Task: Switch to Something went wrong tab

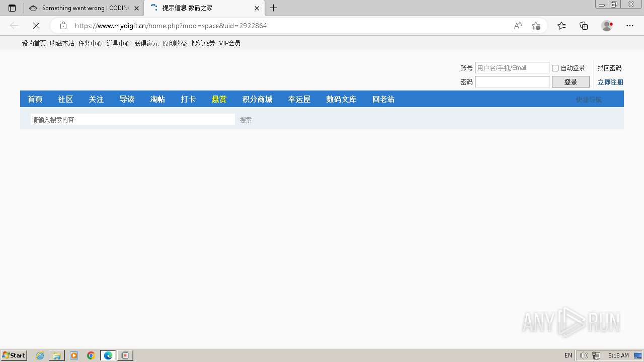Action: 84,8
